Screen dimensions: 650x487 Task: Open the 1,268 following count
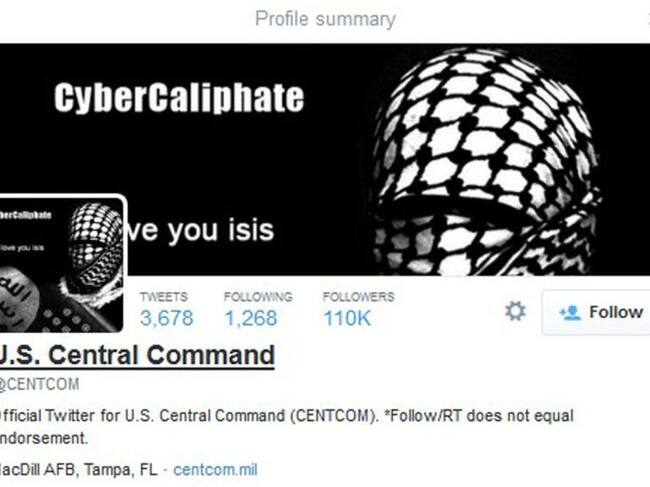tap(251, 318)
